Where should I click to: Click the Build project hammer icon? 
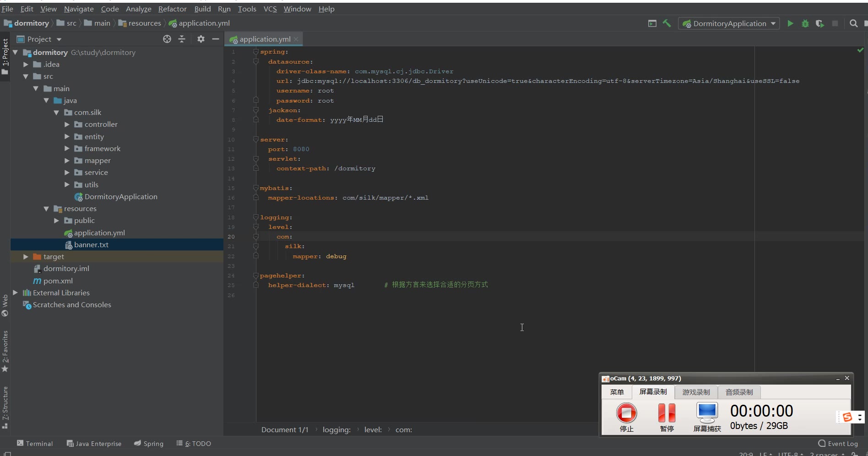(667, 23)
